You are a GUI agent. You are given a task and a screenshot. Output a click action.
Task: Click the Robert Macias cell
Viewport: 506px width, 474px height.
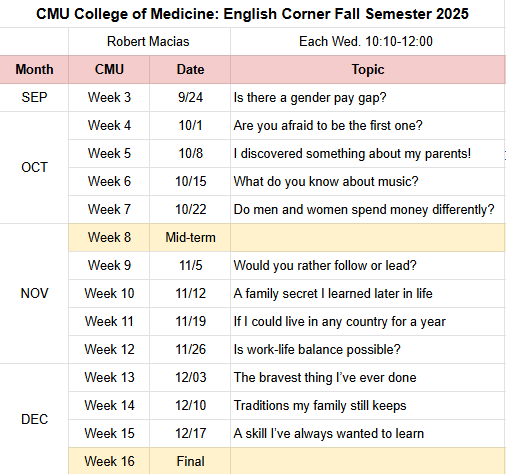[x=149, y=42]
